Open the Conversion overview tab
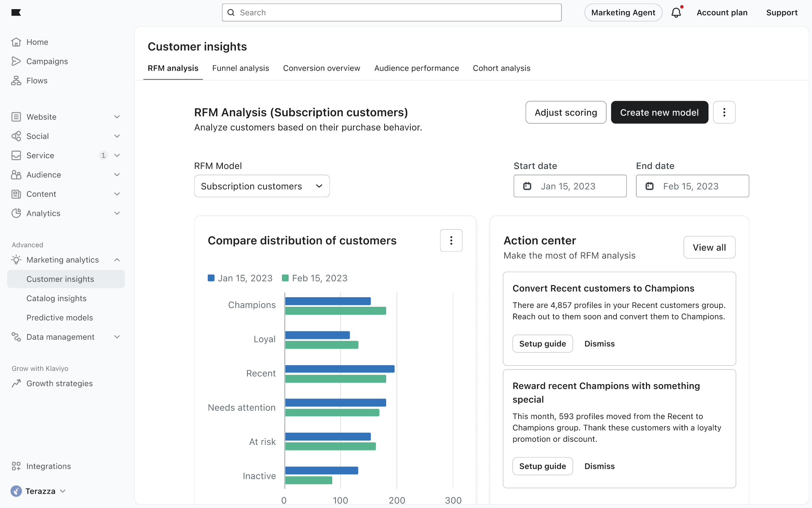 322,68
